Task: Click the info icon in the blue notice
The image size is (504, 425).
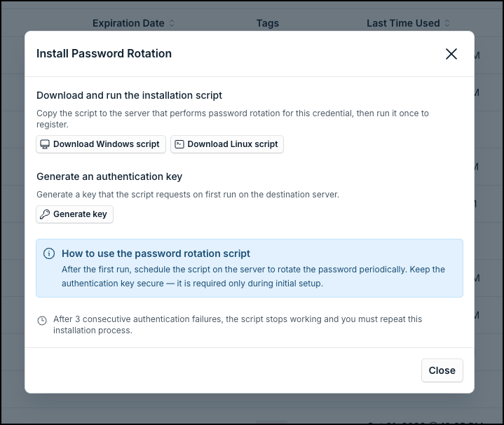Action: pos(49,253)
